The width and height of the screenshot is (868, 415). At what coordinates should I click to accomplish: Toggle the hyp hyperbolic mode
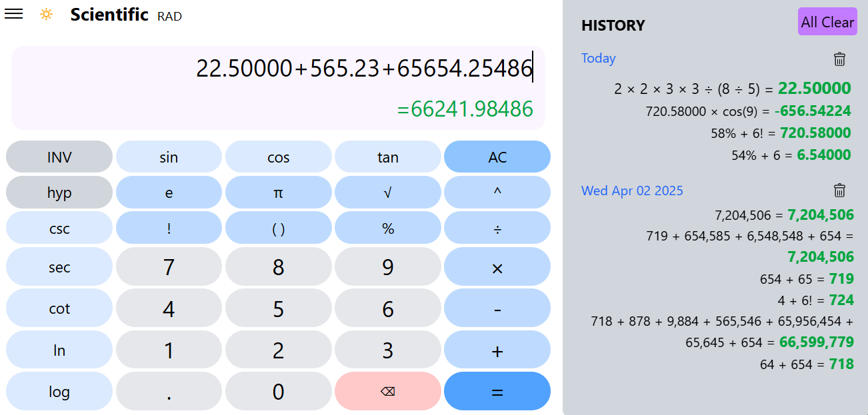pyautogui.click(x=59, y=192)
